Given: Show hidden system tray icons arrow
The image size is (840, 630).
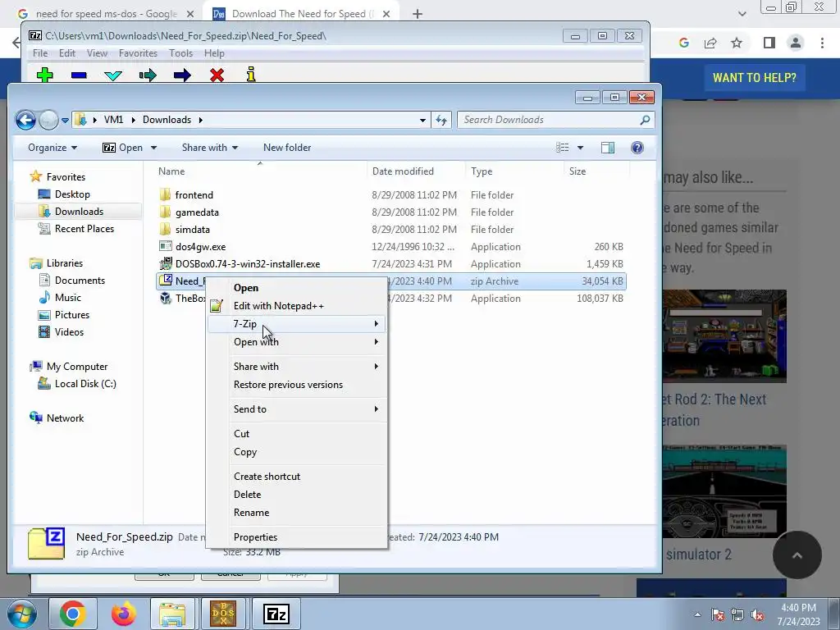Looking at the screenshot, I should coord(697,614).
